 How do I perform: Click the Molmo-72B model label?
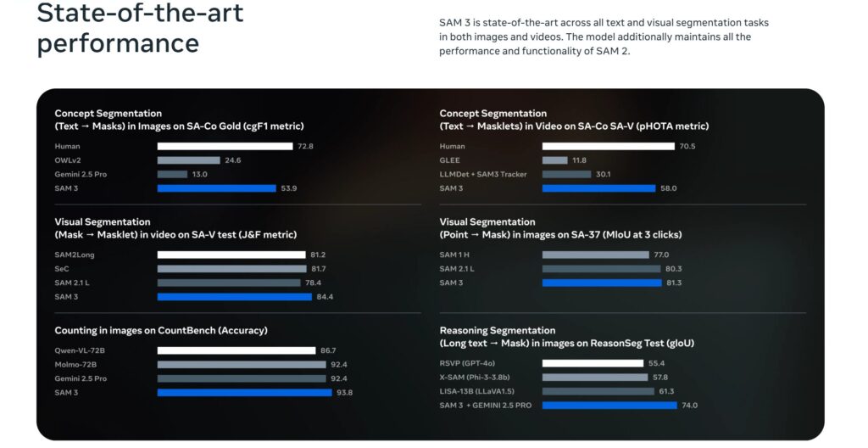click(75, 364)
